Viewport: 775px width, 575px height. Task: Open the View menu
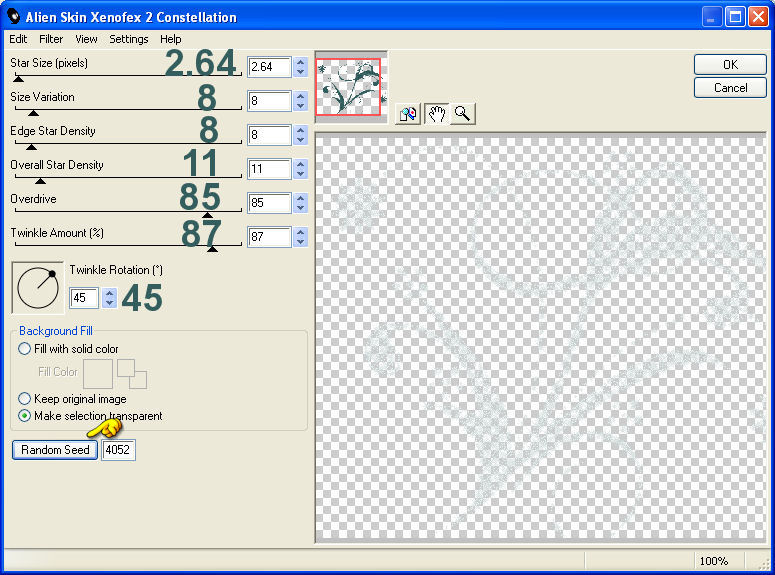tap(86, 39)
